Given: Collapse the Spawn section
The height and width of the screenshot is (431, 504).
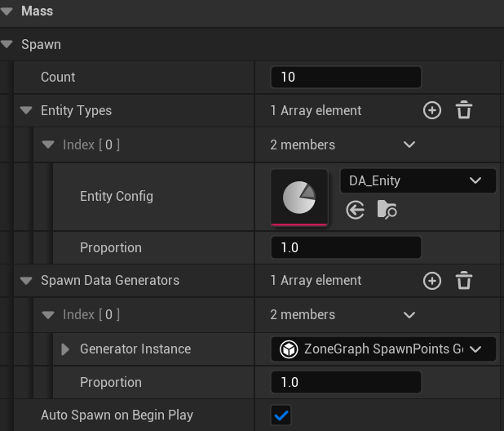Looking at the screenshot, I should [x=7, y=45].
